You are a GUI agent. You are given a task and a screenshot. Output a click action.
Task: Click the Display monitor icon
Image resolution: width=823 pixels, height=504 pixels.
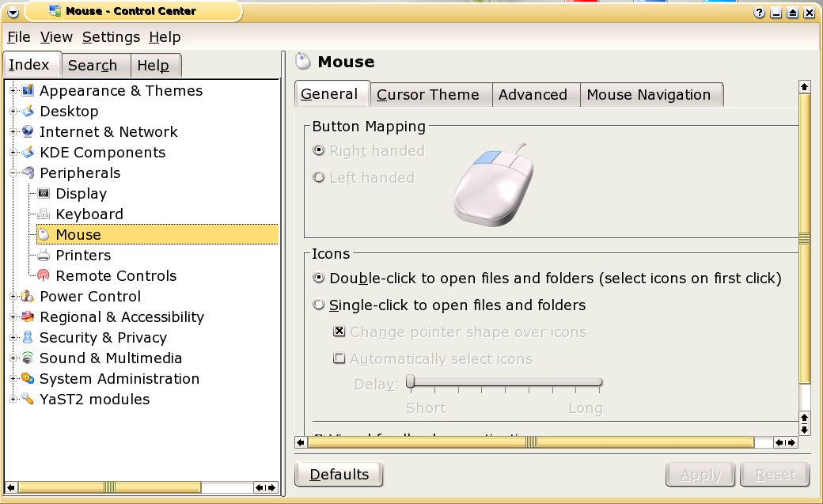pyautogui.click(x=44, y=193)
